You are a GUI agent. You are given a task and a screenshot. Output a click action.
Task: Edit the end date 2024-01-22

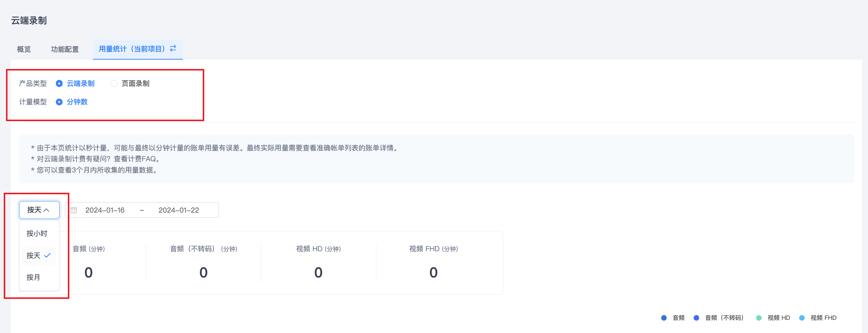coord(179,210)
